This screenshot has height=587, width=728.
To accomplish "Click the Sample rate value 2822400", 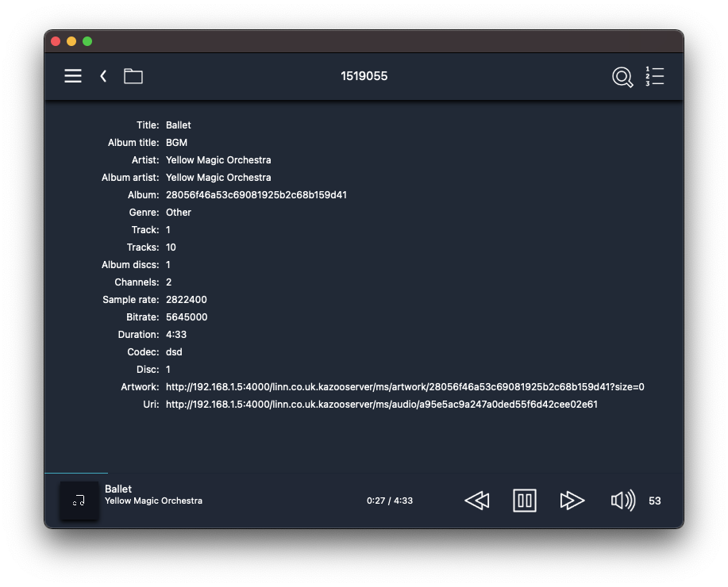I will [187, 300].
